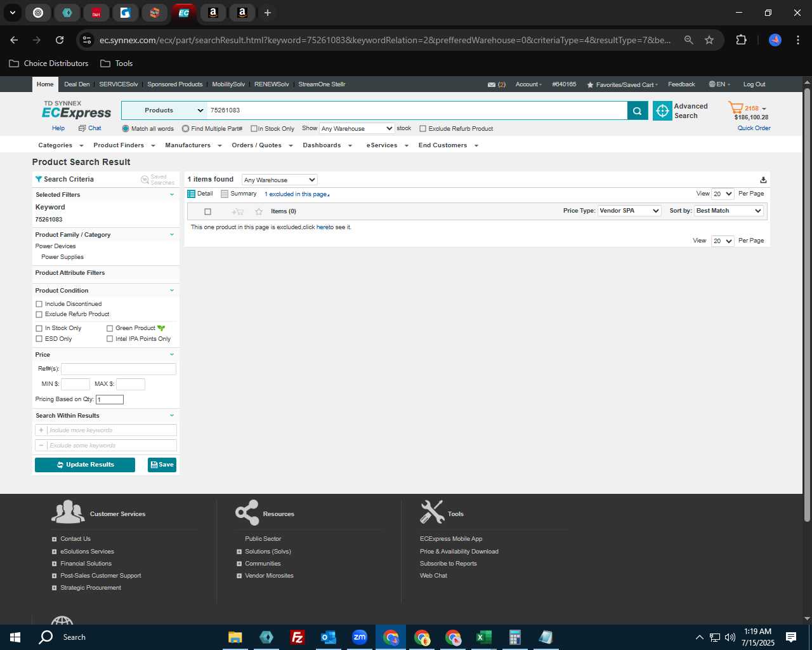Collapse the Product Condition section
This screenshot has height=650, width=812.
pyautogui.click(x=171, y=290)
